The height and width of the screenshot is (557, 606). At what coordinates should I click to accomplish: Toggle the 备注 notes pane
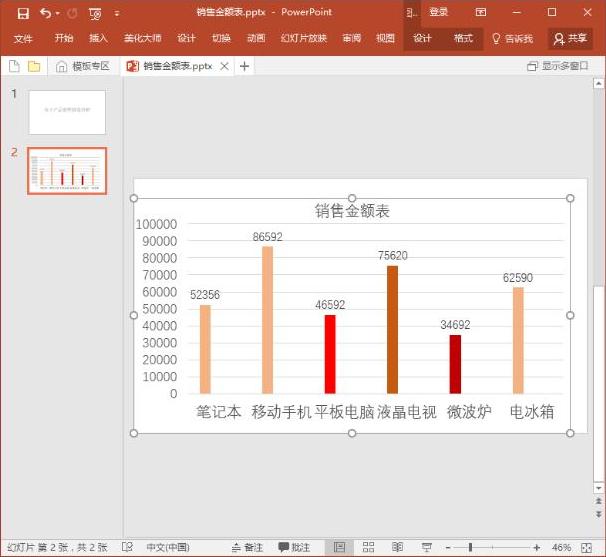click(247, 547)
